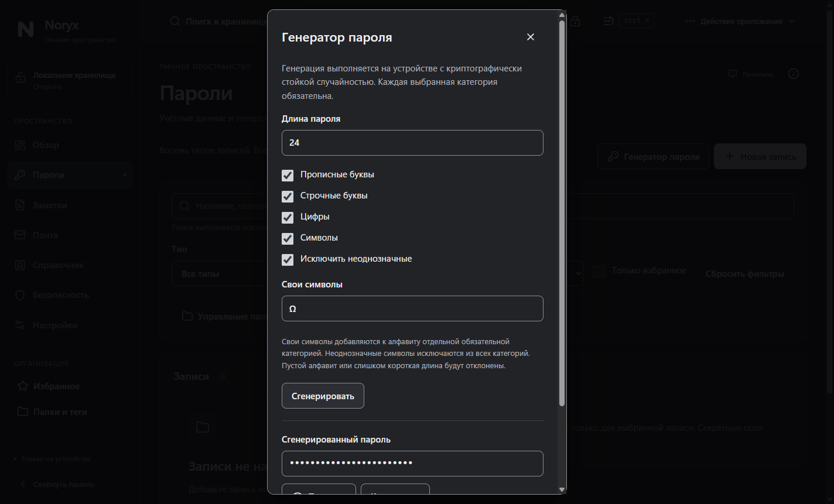Focus the Свои символы input field
The height and width of the screenshot is (504, 834).
[x=412, y=308]
